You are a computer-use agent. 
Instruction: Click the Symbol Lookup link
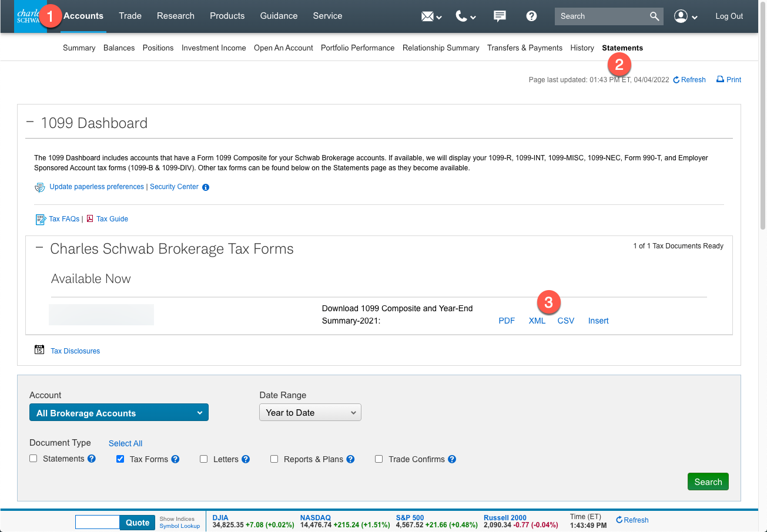point(180,526)
